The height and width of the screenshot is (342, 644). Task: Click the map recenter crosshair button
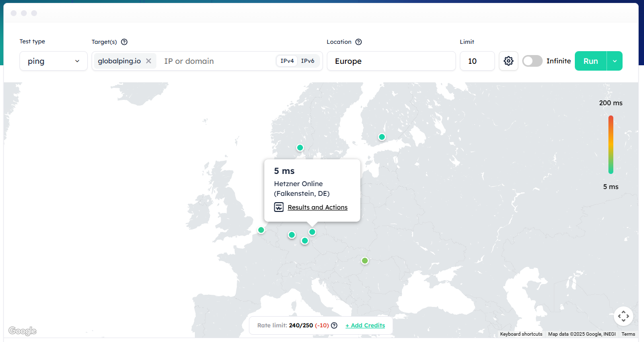click(623, 316)
